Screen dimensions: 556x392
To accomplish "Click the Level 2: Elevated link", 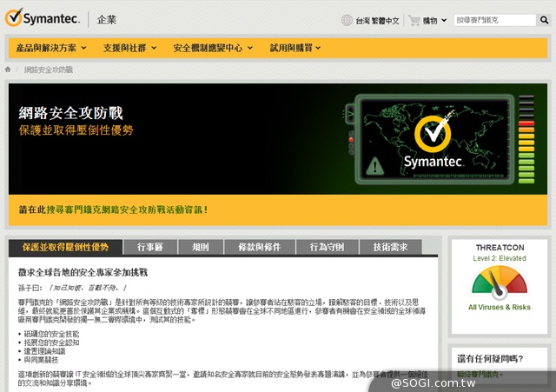I will coord(500,258).
